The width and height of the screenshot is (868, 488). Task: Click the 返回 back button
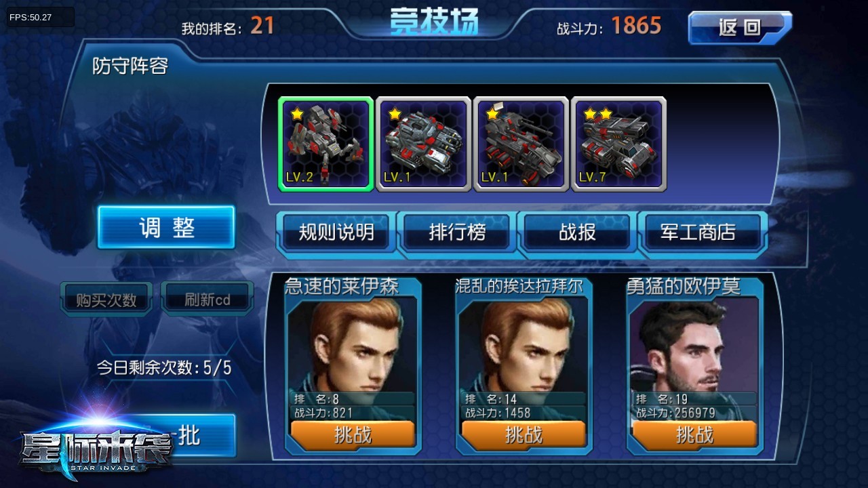[x=740, y=28]
